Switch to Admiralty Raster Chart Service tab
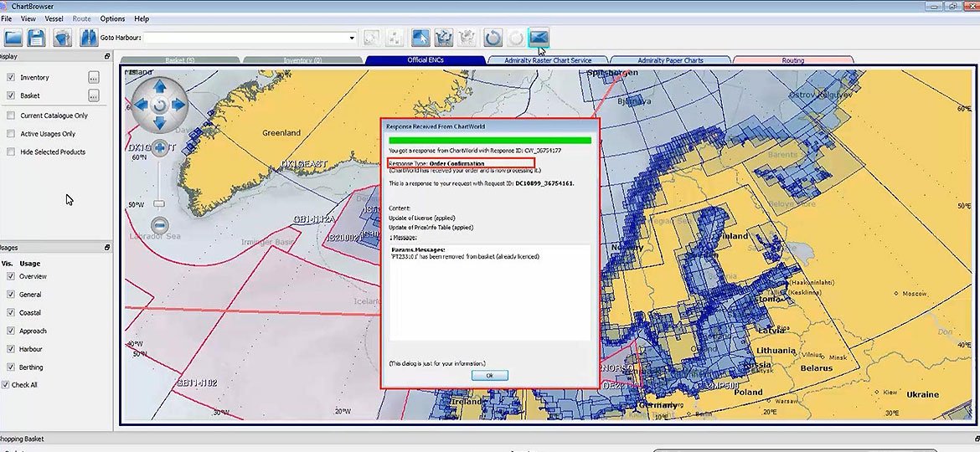 click(548, 60)
